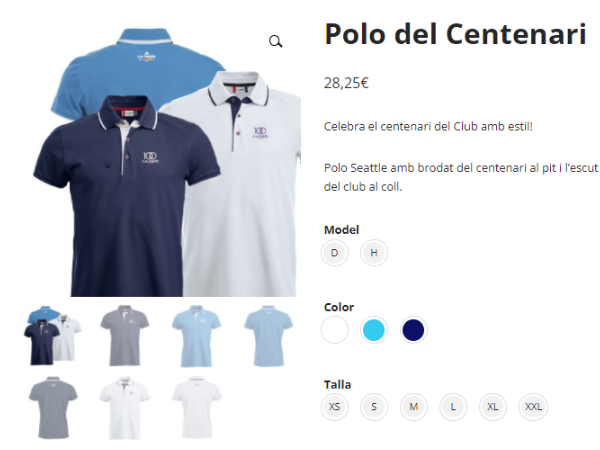View the white polo front thumbnail
The height and width of the screenshot is (450, 600).
pos(124,408)
